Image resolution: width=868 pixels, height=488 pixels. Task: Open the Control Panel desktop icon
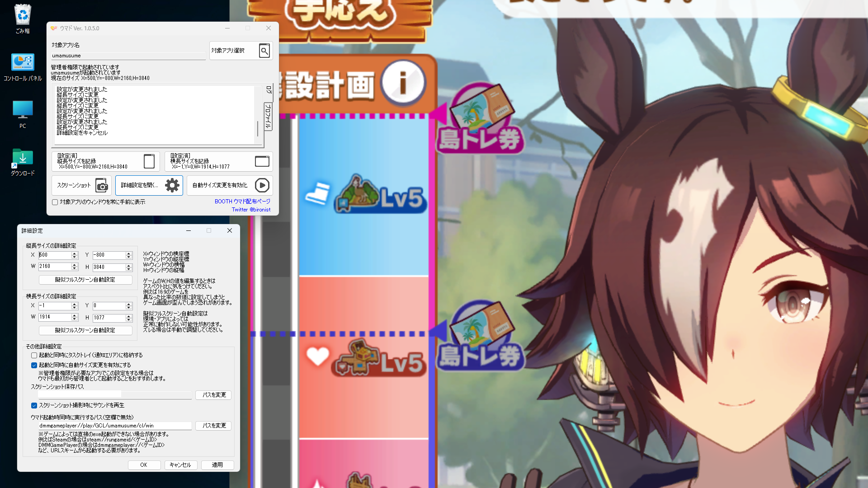[x=23, y=67]
